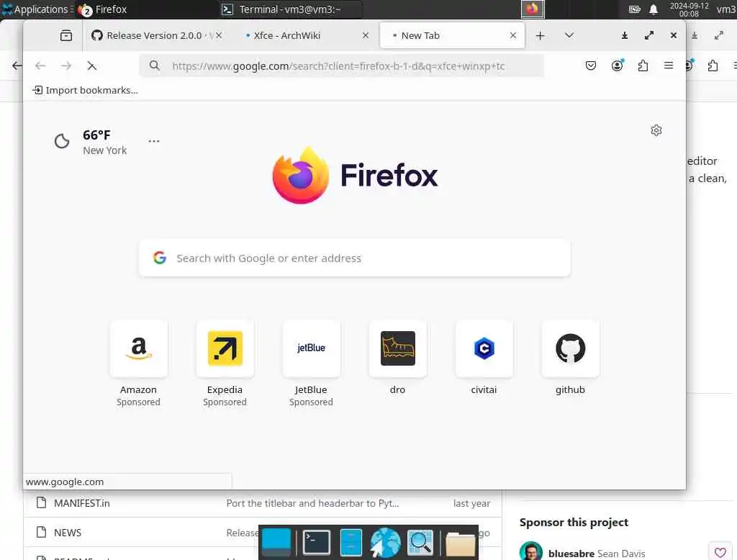Close the New Tab tab
This screenshot has height=560, width=737.
pos(512,35)
